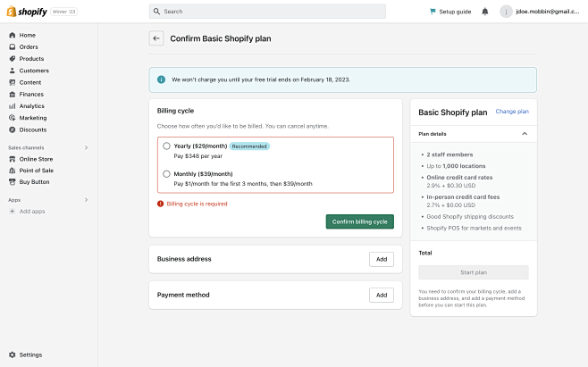588x367 pixels.
Task: Select the Monthly ($39/month) billing option
Action: [x=166, y=174]
